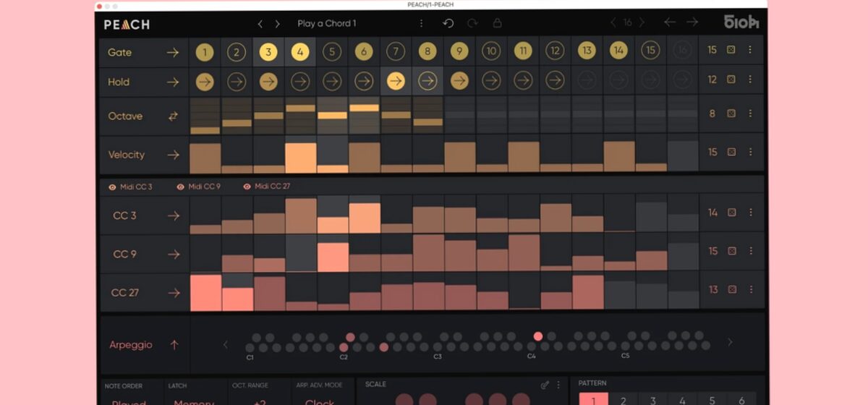The image size is (868, 405).
Task: Open the CC 9 row three-dot menu
Action: 750,251
